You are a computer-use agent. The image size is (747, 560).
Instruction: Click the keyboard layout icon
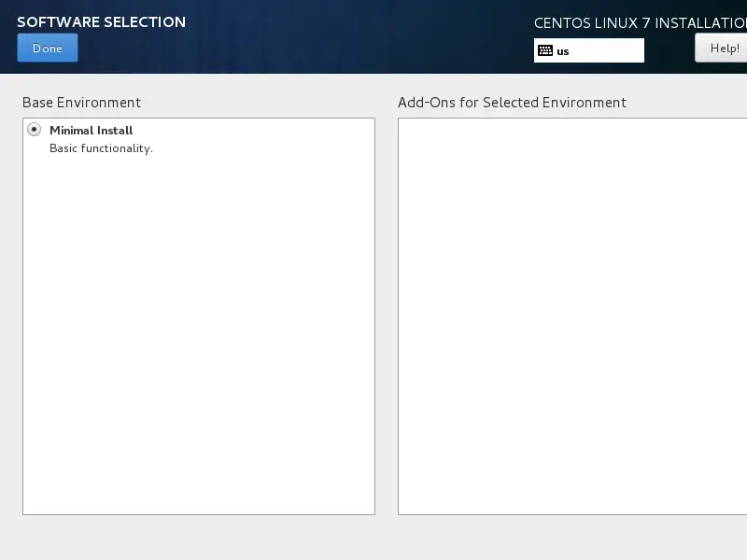coord(545,50)
